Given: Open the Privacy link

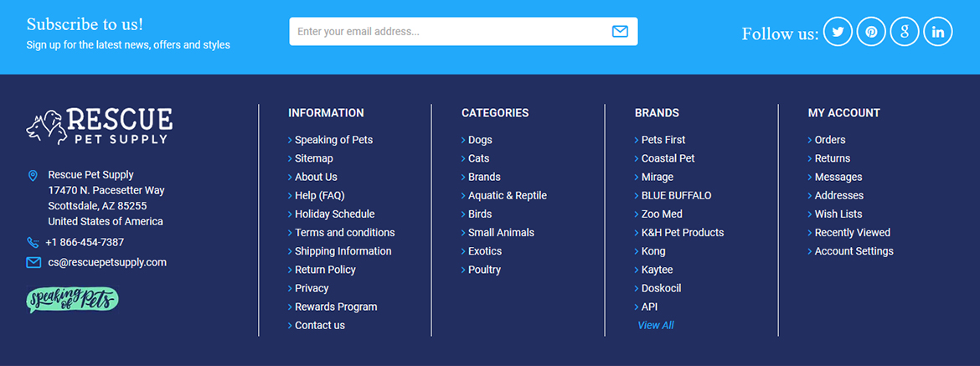Looking at the screenshot, I should tap(312, 288).
